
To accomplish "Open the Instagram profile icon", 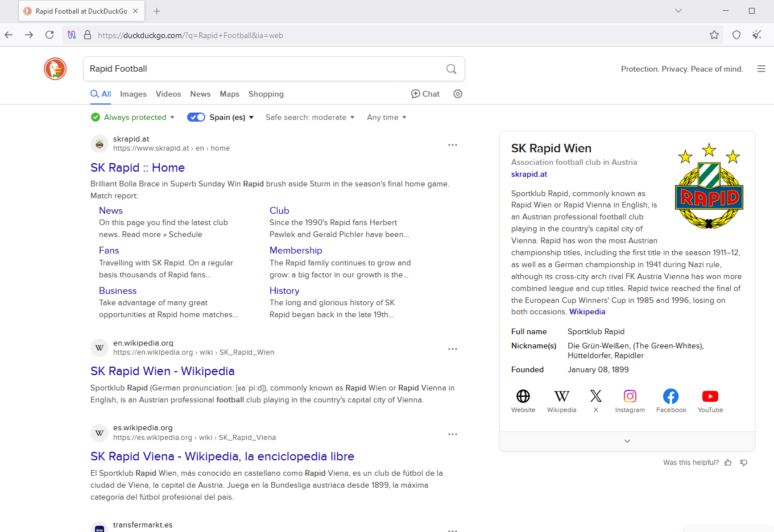I will (630, 401).
